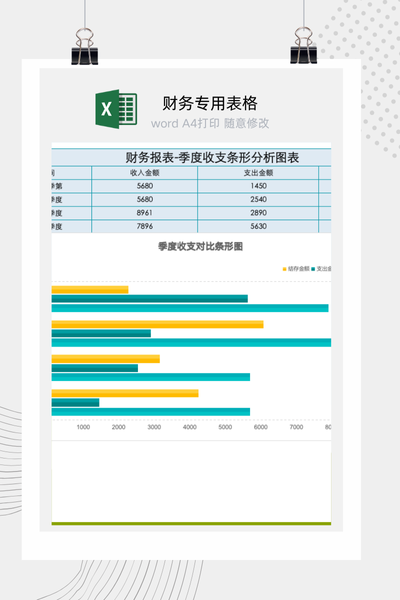The width and height of the screenshot is (400, 600).
Task: Click the teal 支出 legend marker
Action: click(313, 269)
